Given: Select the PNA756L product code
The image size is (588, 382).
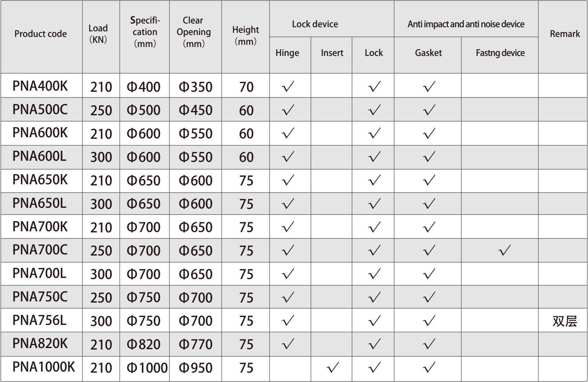Looking at the screenshot, I should [40, 320].
